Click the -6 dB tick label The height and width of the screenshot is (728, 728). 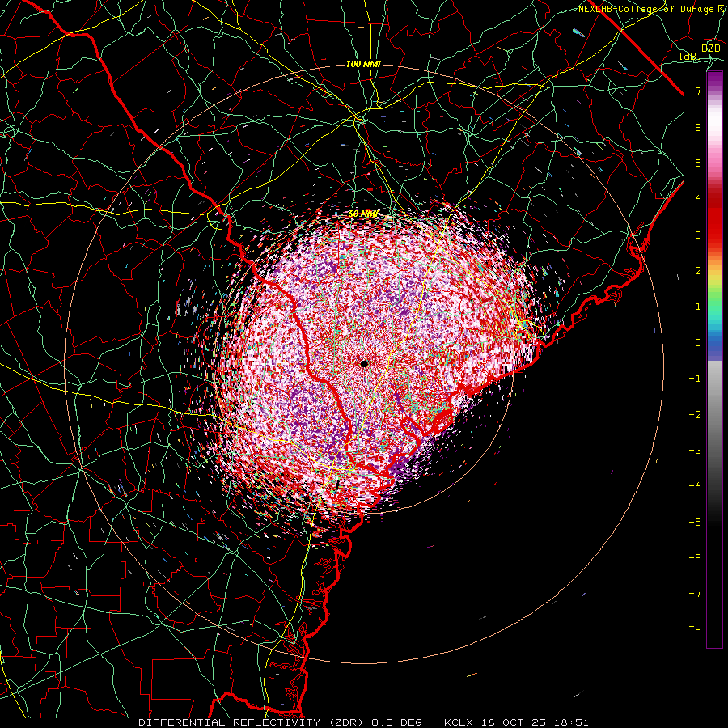point(695,557)
